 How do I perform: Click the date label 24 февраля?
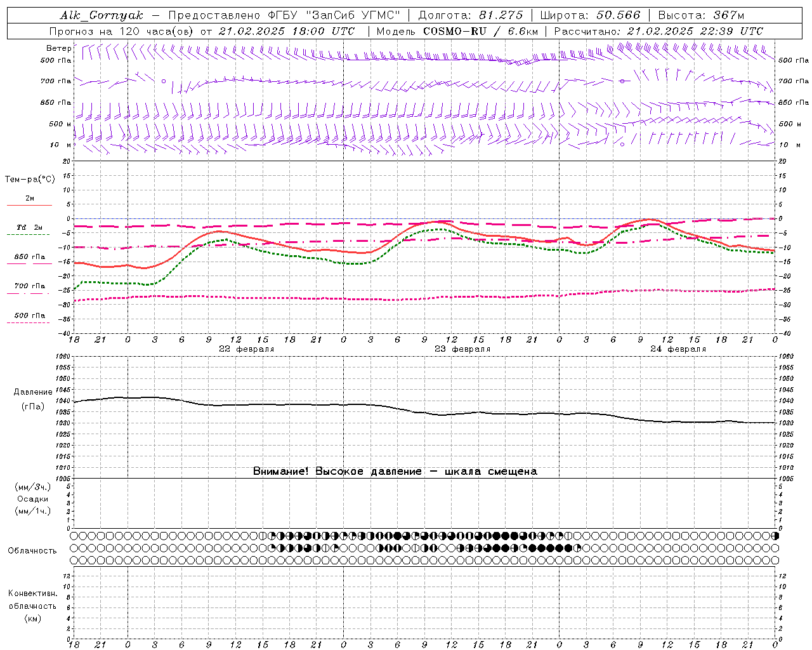click(678, 349)
